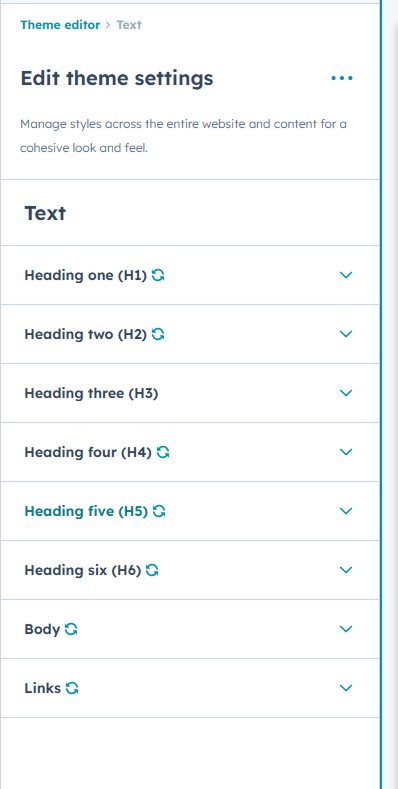
Task: Open the three-dot more options menu
Action: (x=342, y=78)
